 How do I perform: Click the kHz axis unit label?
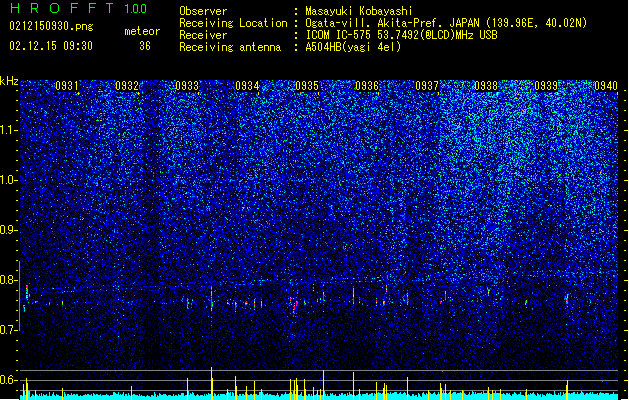point(9,81)
